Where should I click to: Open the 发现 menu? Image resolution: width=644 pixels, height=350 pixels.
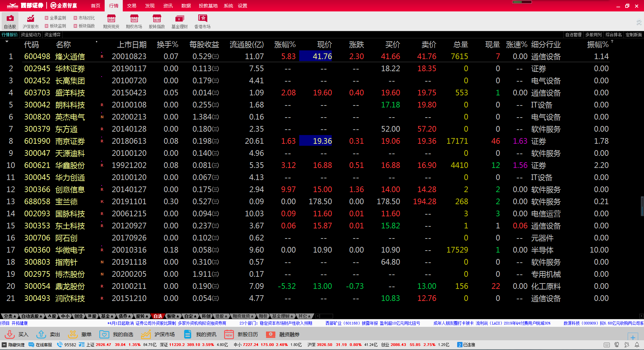pyautogui.click(x=150, y=6)
